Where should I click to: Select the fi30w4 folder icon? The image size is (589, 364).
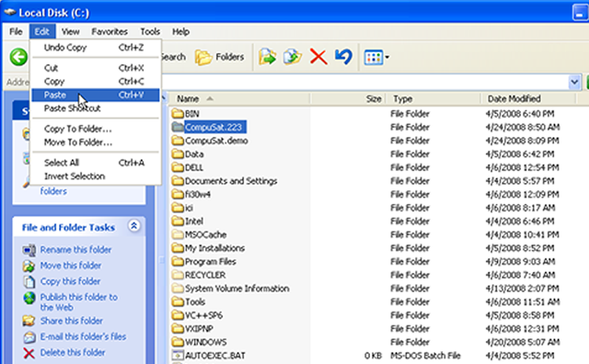point(178,194)
